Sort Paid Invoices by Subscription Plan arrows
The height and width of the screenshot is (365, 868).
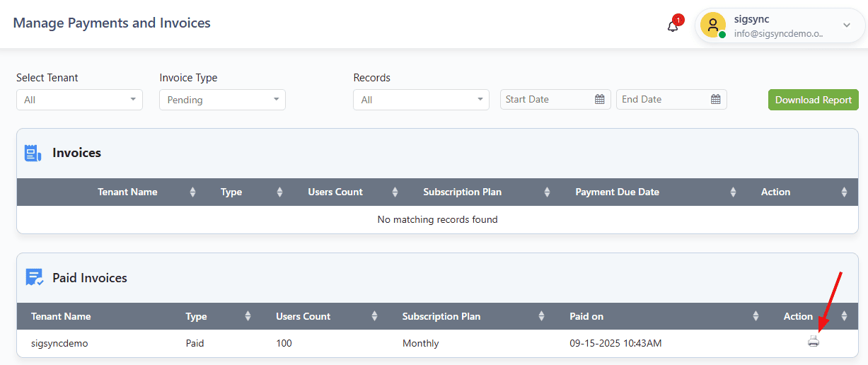tap(541, 316)
